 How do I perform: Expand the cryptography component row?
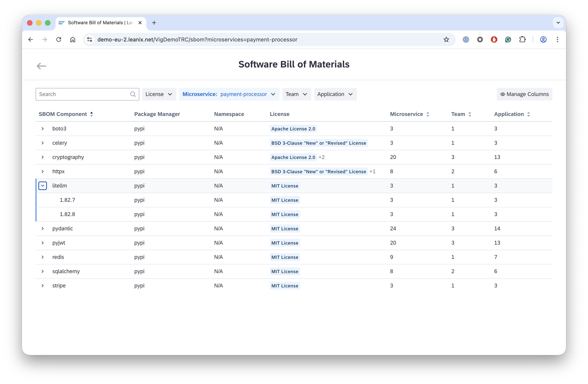point(42,157)
